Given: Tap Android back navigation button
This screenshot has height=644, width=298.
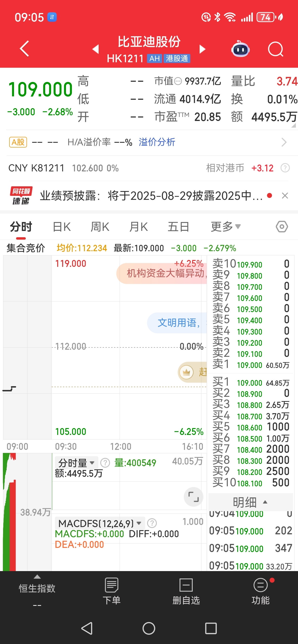Looking at the screenshot, I should [87, 628].
